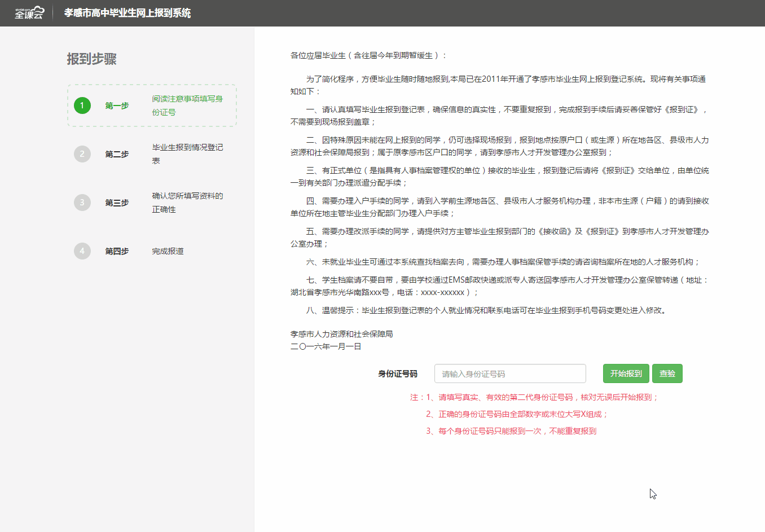Click the 查验 button

[x=667, y=373]
